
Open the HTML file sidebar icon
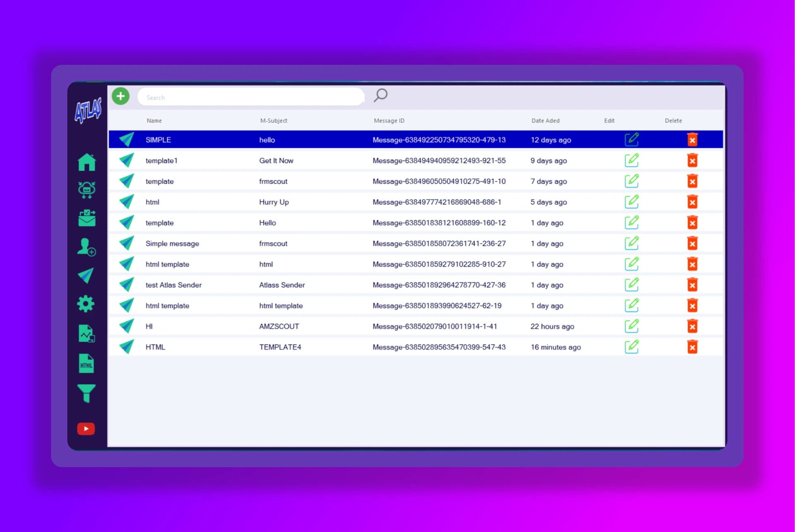tap(86, 364)
